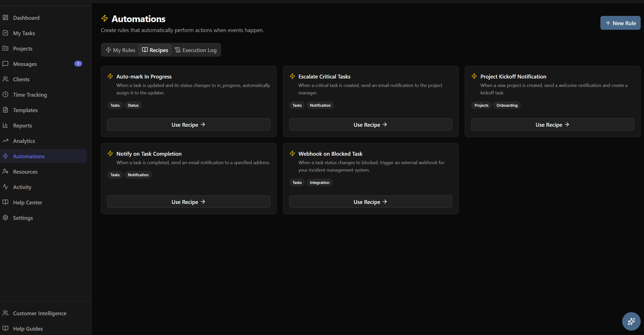Select the My Tasks checkmark icon
Screen dimensions: 644x335
point(6,33)
